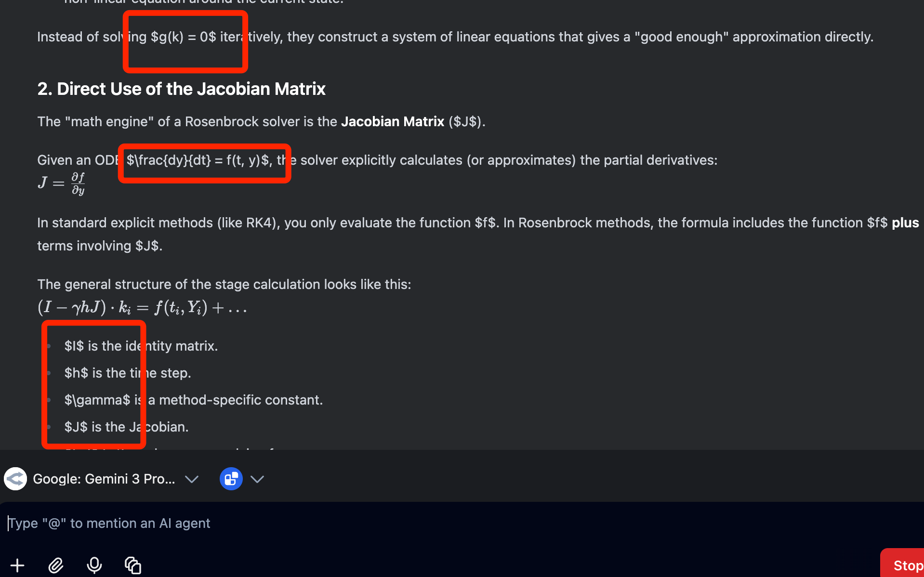Open the Google: Gemini 3 Pro model selector

click(104, 479)
